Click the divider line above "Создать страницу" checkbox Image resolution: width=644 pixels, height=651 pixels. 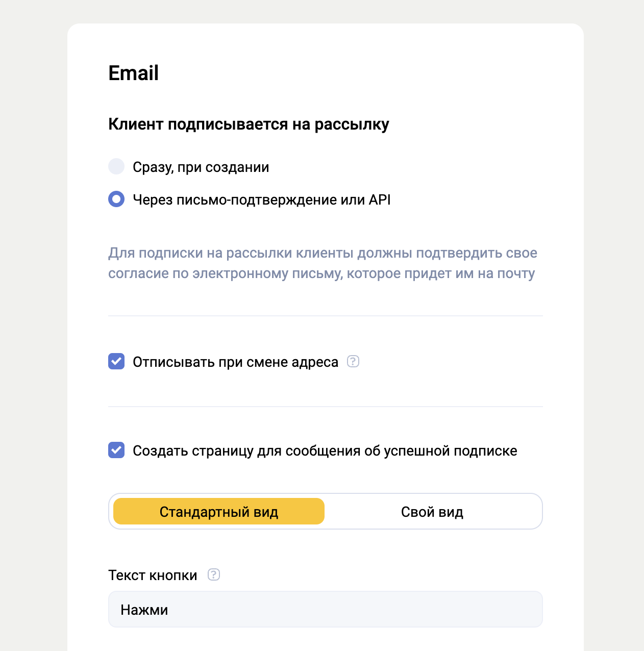(325, 407)
